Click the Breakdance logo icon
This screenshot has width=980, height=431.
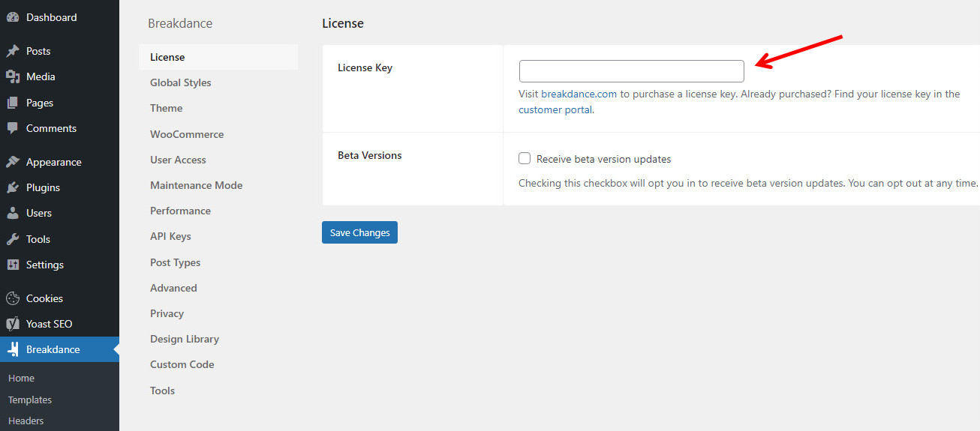click(13, 349)
